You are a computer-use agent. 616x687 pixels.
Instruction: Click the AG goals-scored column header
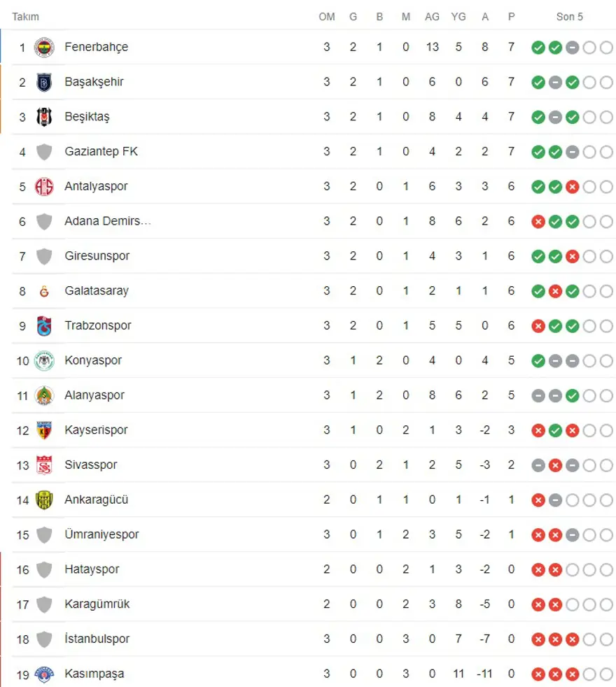click(x=432, y=17)
